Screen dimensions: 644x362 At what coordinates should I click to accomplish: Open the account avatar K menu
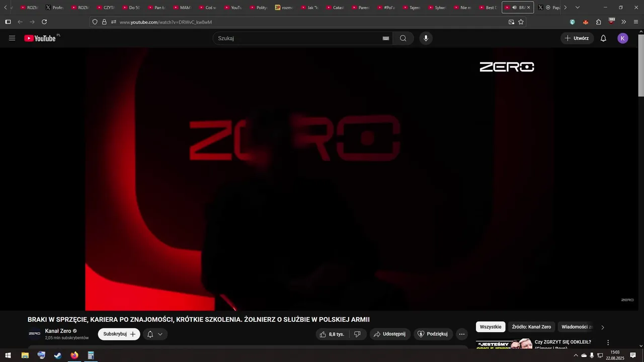(623, 38)
